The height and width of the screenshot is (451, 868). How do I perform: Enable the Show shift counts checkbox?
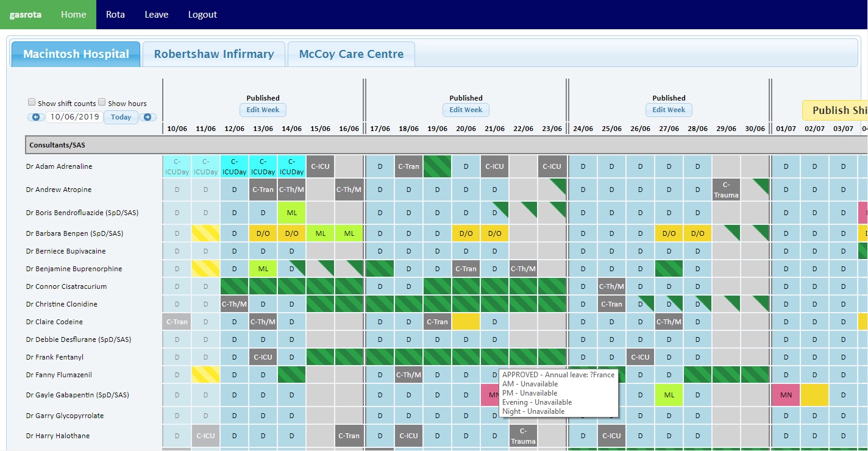coord(32,102)
